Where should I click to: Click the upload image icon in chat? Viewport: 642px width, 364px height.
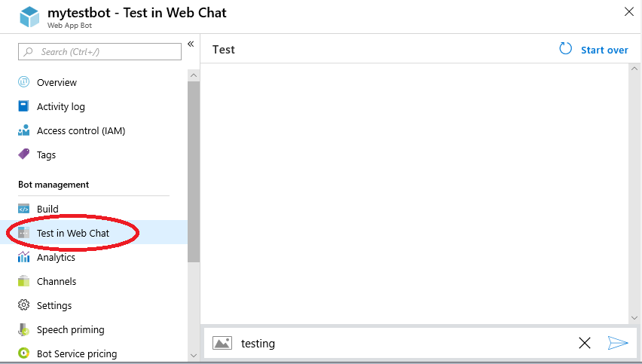pos(222,343)
